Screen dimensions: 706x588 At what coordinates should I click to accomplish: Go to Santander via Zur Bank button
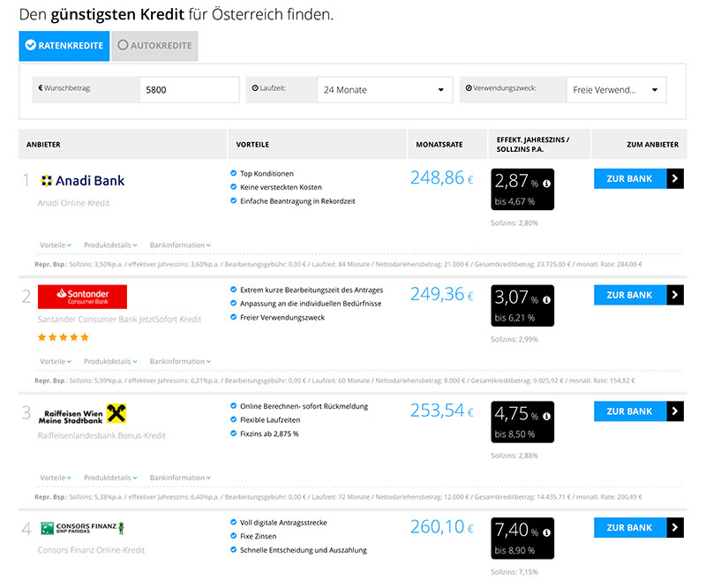[x=638, y=295]
